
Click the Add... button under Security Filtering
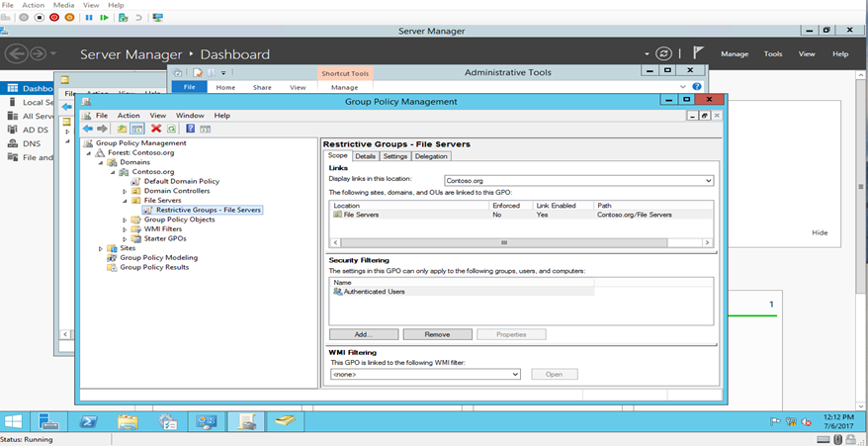tap(364, 334)
